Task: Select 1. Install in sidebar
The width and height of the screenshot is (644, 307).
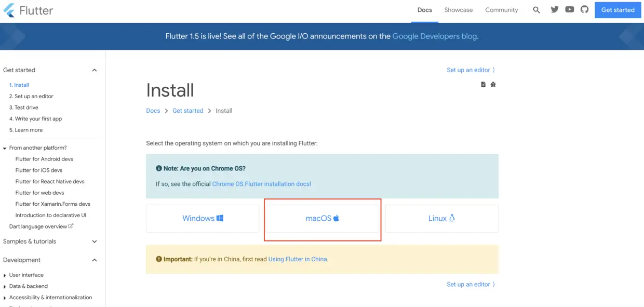Action: [x=19, y=85]
